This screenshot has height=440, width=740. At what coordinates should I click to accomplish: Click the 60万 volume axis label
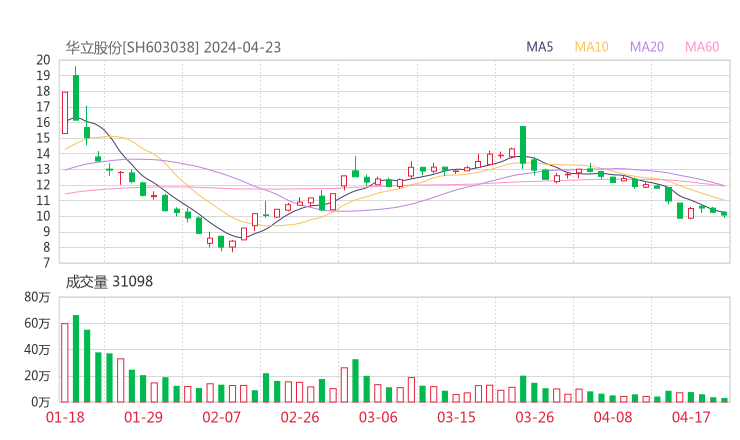tap(37, 323)
